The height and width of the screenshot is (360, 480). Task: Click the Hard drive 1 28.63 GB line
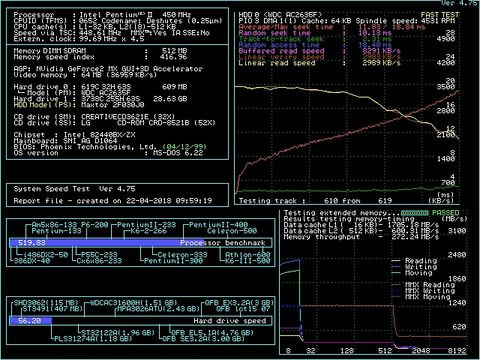100,99
